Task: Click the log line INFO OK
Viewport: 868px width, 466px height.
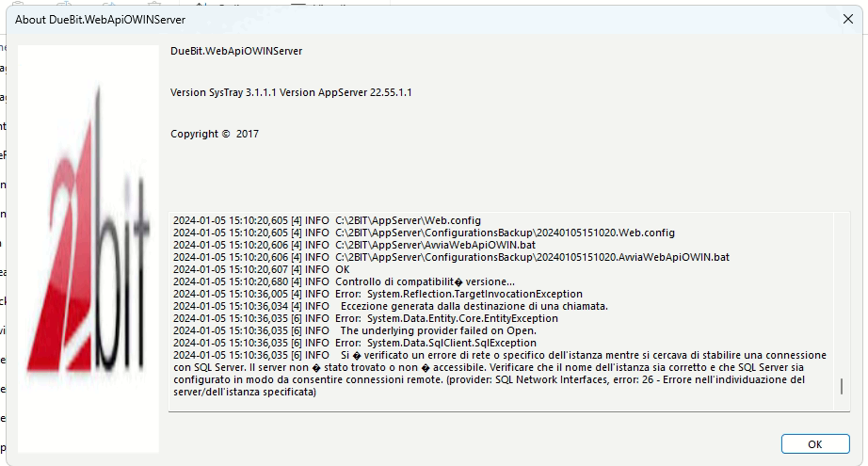Action: click(x=262, y=269)
